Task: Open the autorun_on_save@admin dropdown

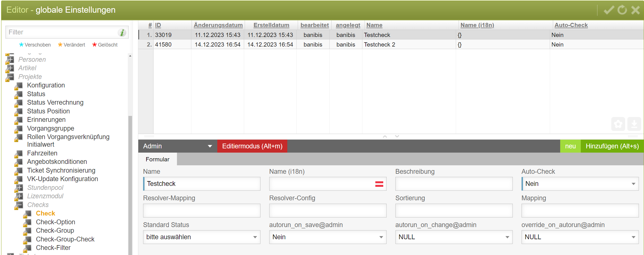Action: pos(328,237)
